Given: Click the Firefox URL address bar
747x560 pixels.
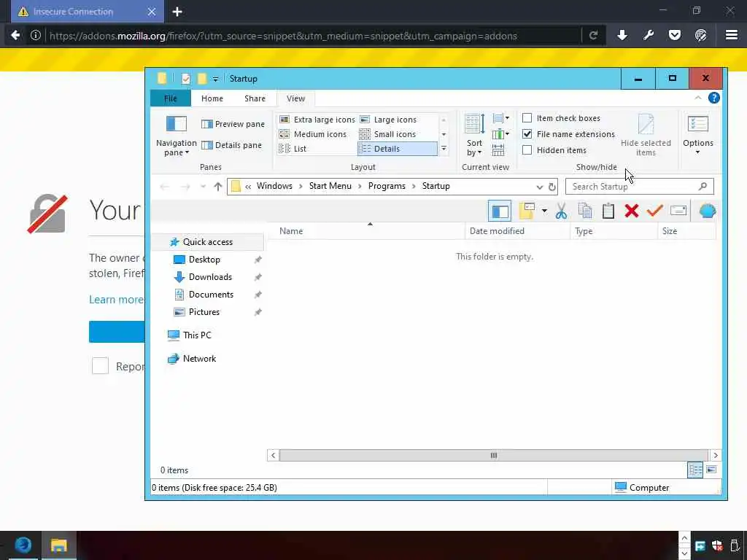Looking at the screenshot, I should coord(312,36).
